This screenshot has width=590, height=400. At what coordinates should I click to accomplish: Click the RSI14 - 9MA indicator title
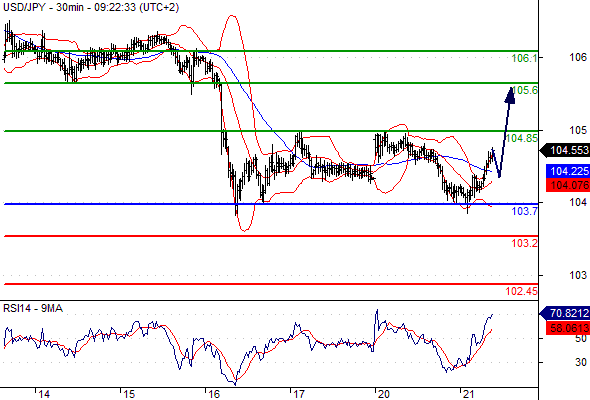click(x=33, y=309)
